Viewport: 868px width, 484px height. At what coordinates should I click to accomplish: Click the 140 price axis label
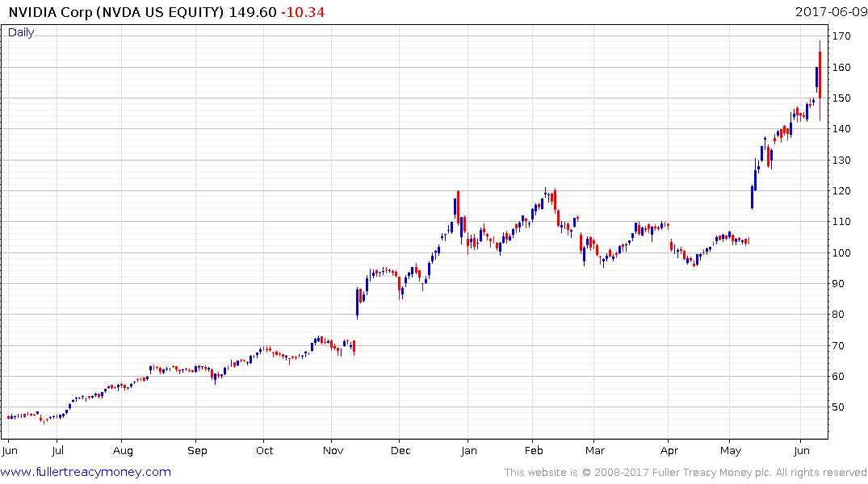[x=841, y=129]
